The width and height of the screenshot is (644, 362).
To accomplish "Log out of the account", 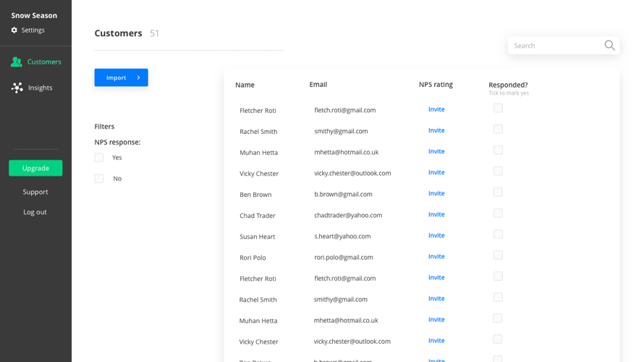I will click(35, 212).
